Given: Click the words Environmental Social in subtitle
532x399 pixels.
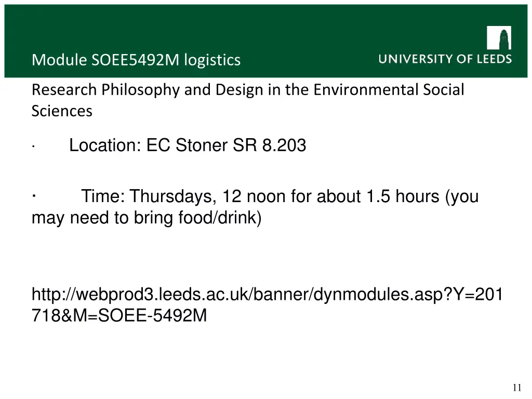Looking at the screenshot, I should coord(389,90).
